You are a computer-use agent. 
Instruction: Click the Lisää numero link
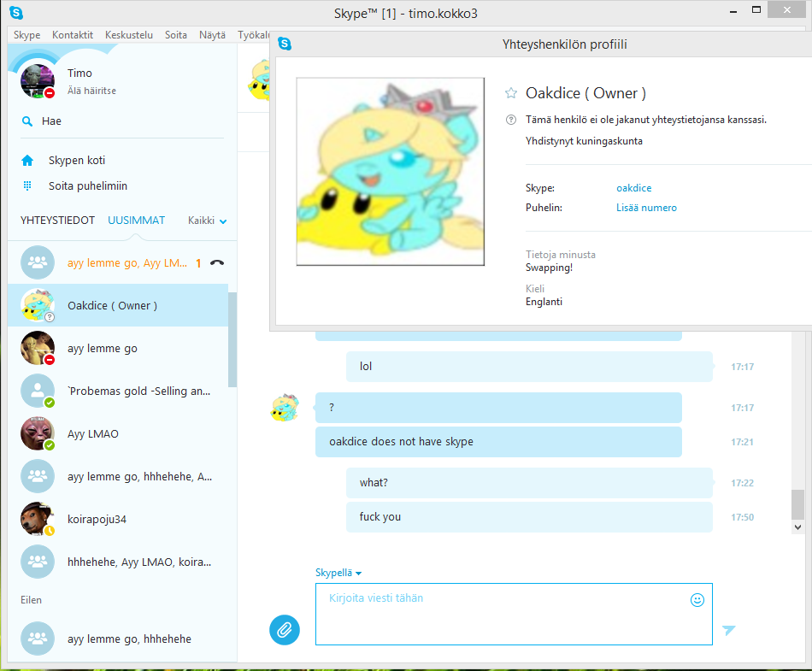coord(646,208)
